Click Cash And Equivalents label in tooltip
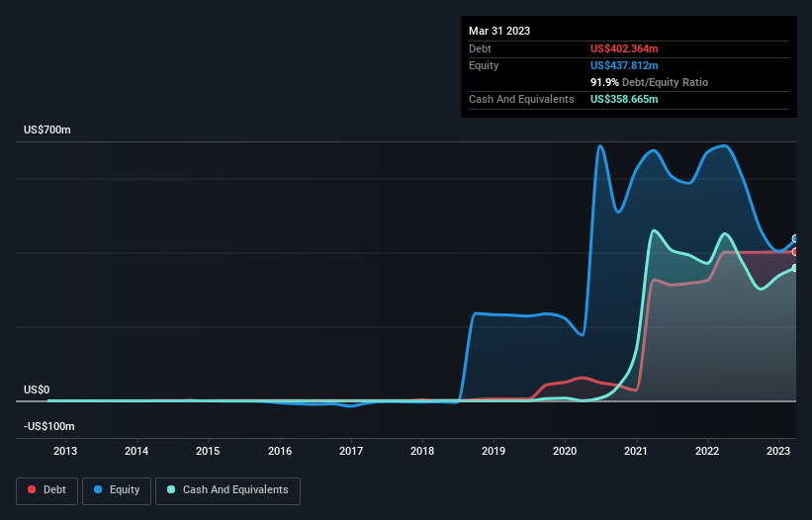The width and height of the screenshot is (812, 520). [521, 99]
